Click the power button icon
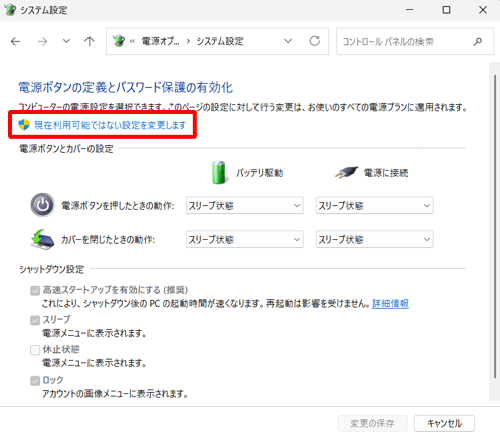This screenshot has height=438, width=500. point(42,205)
